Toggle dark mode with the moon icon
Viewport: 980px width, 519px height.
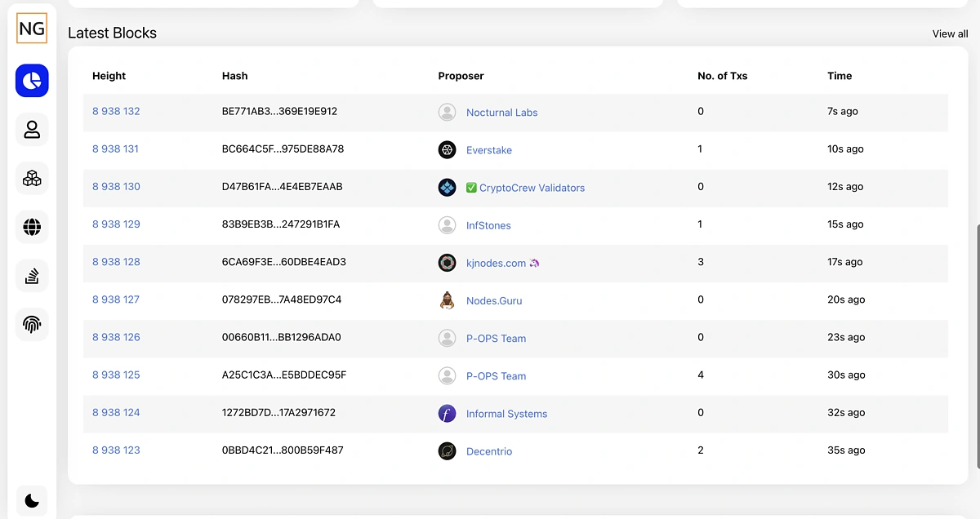tap(31, 500)
